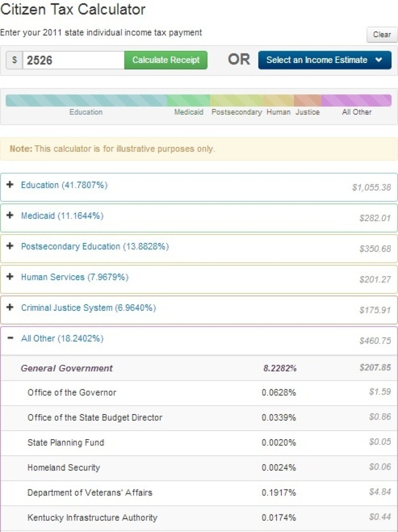This screenshot has width=398, height=532.
Task: Click the dollar sign prefix icon
Action: tap(14, 60)
